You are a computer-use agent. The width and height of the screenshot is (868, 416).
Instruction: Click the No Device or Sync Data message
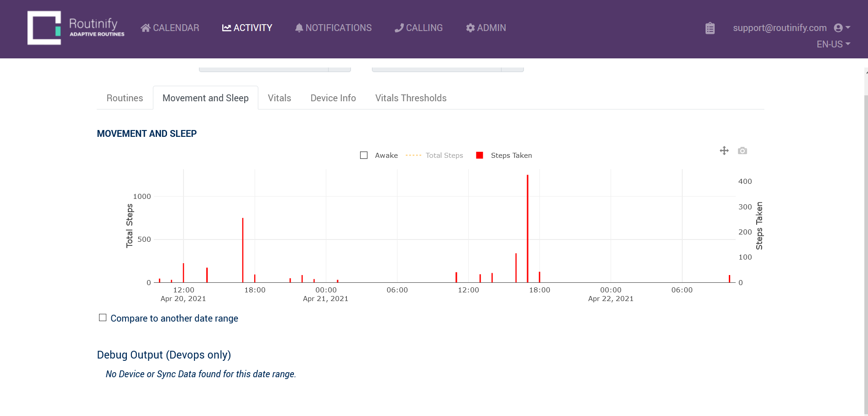[x=201, y=374]
